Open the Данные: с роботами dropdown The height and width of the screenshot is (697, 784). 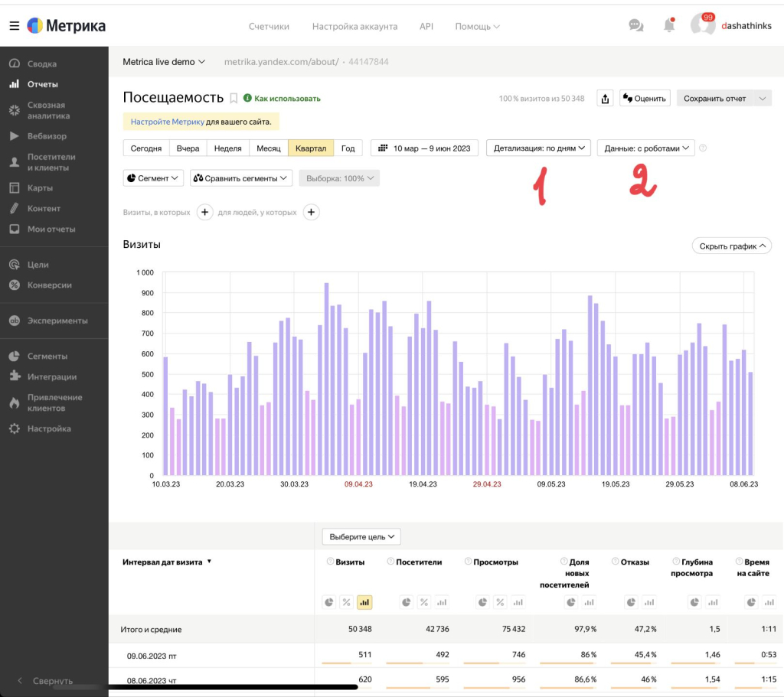pyautogui.click(x=645, y=148)
